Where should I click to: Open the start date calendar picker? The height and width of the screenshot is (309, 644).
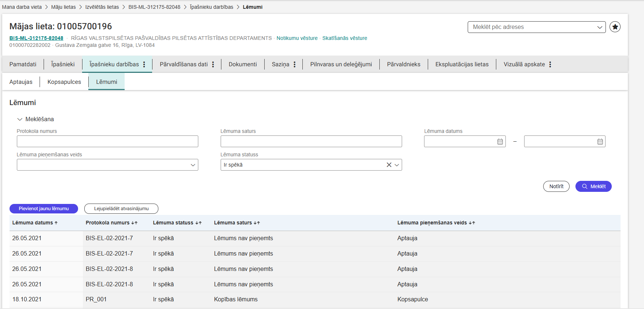click(500, 142)
